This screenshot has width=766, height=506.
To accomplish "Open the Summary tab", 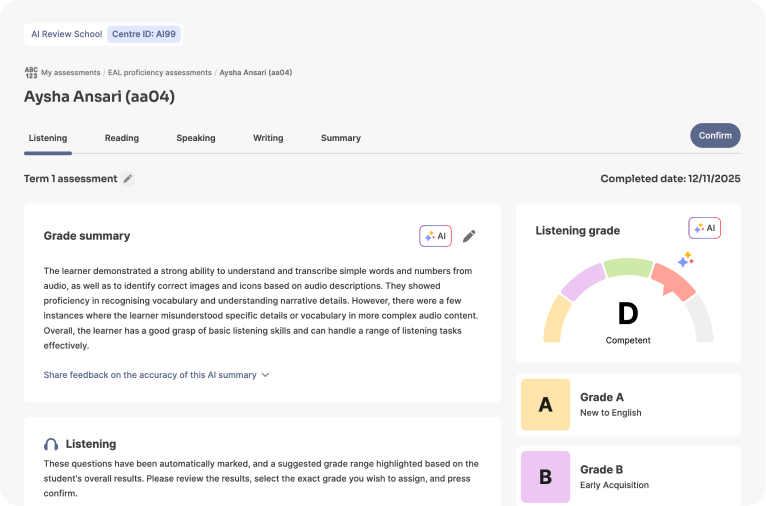I will tap(341, 138).
